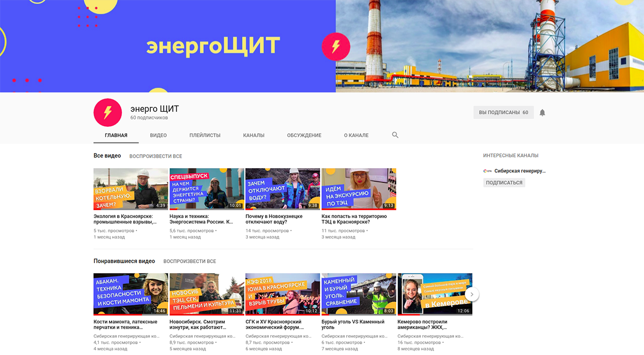Click 8,7 тыс. просмотров under СГК video
The width and height of the screenshot is (644, 355).
pos(267,342)
